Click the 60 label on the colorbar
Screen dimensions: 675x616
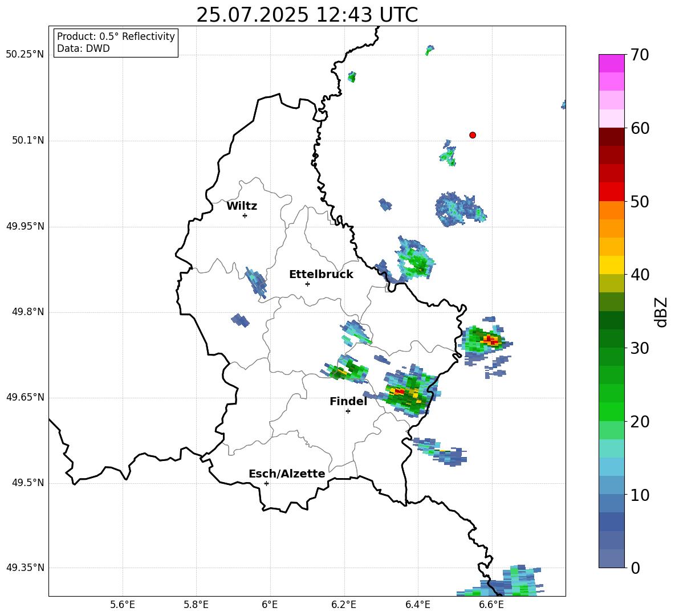point(640,128)
